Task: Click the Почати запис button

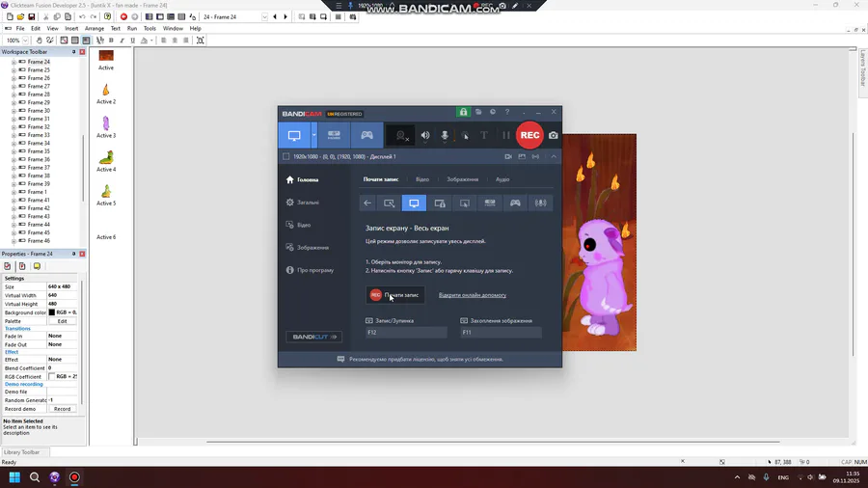Action: pyautogui.click(x=395, y=295)
